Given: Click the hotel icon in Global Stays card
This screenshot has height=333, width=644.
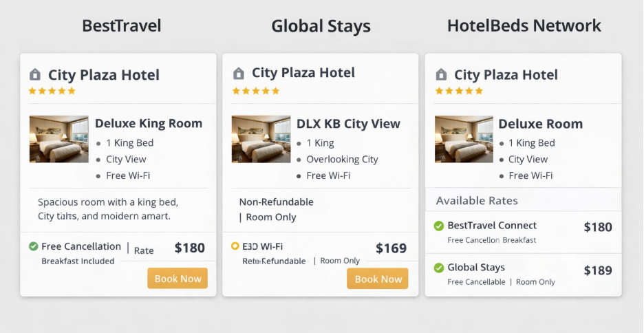Looking at the screenshot, I should [x=239, y=73].
